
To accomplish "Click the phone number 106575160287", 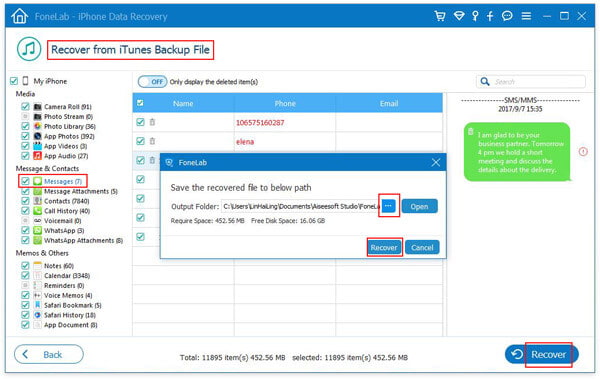I will (x=260, y=123).
